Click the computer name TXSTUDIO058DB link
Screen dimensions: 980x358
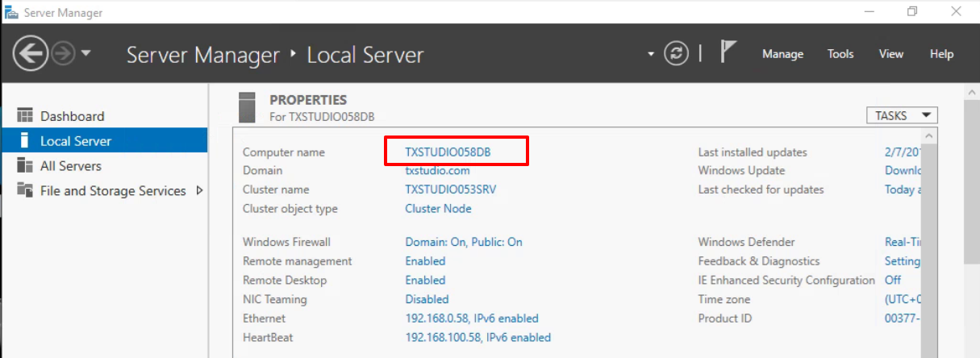(448, 152)
